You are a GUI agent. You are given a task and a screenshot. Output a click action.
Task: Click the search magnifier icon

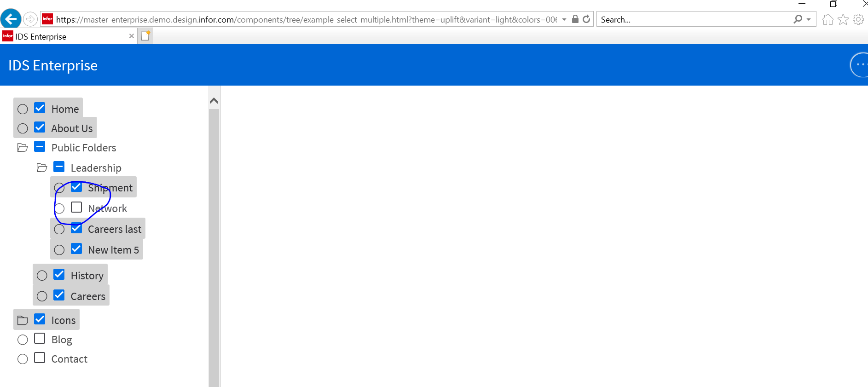[x=798, y=19]
